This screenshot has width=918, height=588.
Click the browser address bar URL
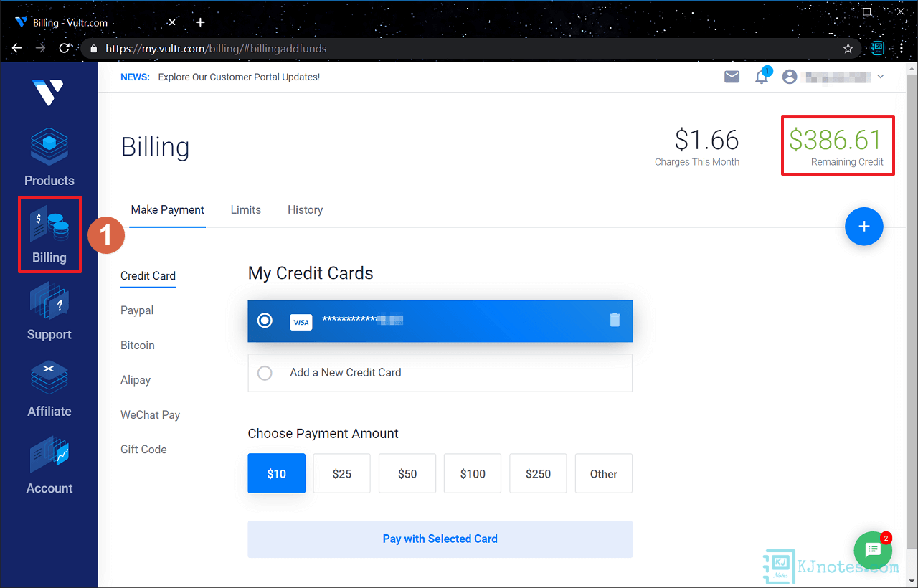[216, 49]
